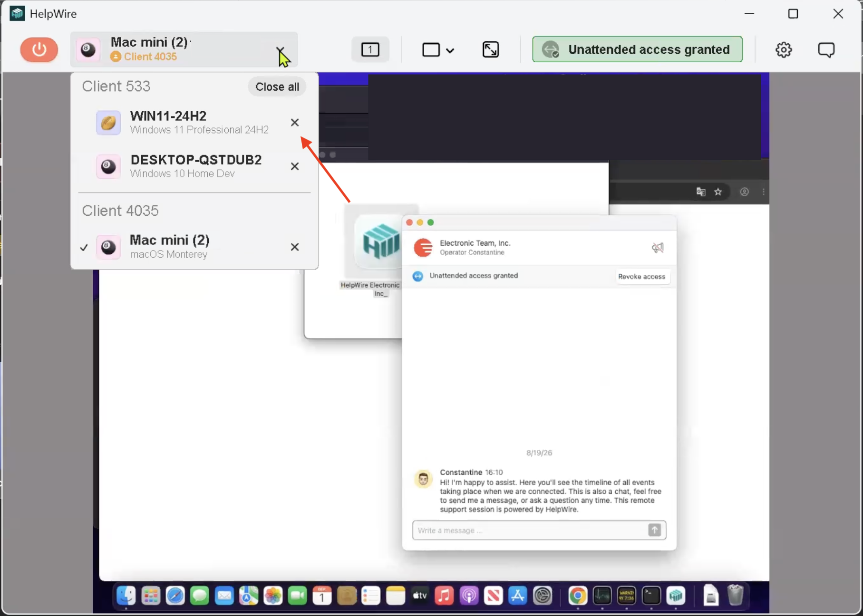863x616 pixels.
Task: Open Safari in the remote Dock
Action: (x=175, y=596)
